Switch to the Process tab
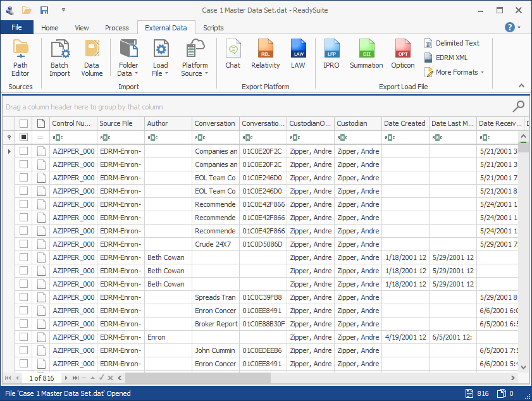 click(117, 28)
